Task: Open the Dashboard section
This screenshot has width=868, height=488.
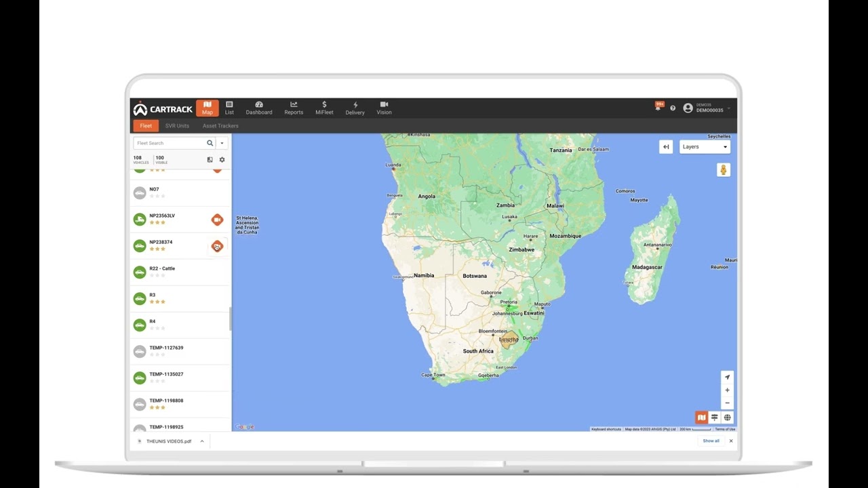Action: click(x=259, y=108)
